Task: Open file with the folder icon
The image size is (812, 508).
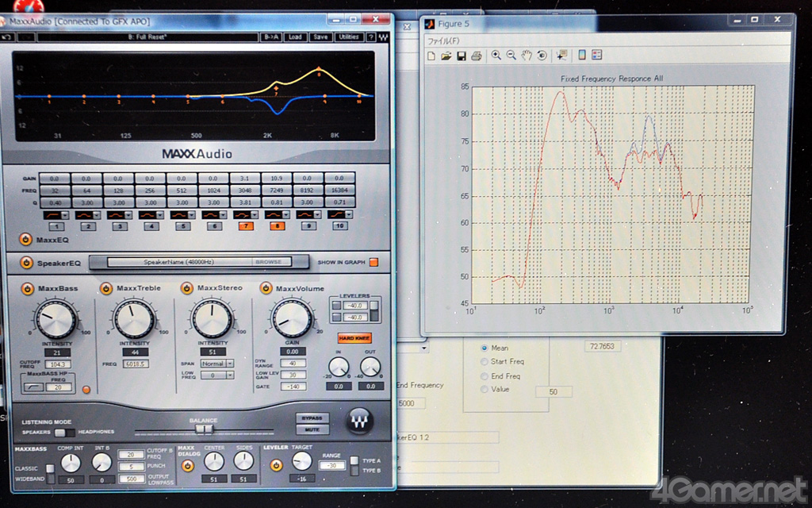Action: (x=446, y=56)
